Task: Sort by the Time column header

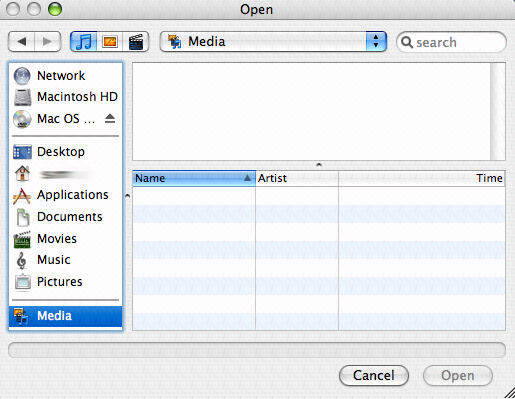Action: tap(422, 178)
